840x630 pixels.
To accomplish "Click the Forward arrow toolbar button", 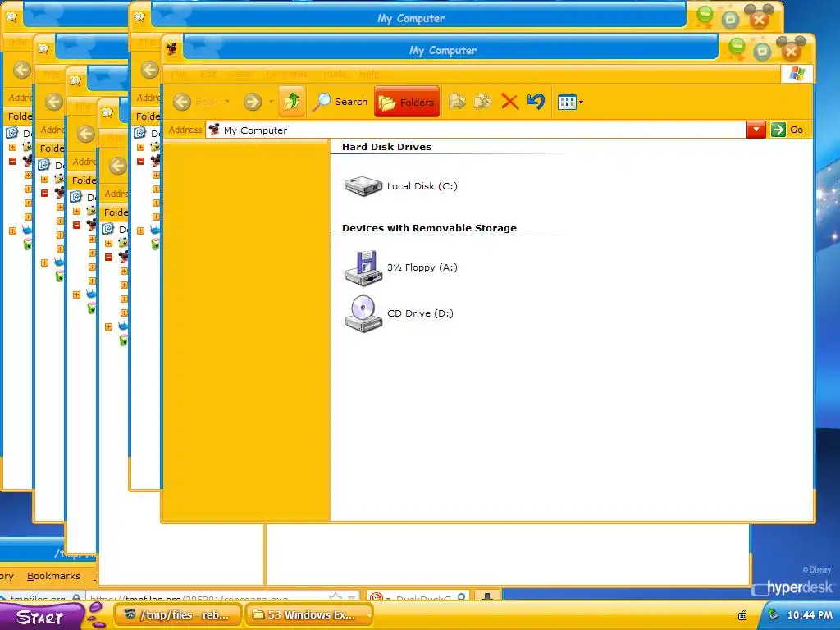I will (x=253, y=101).
